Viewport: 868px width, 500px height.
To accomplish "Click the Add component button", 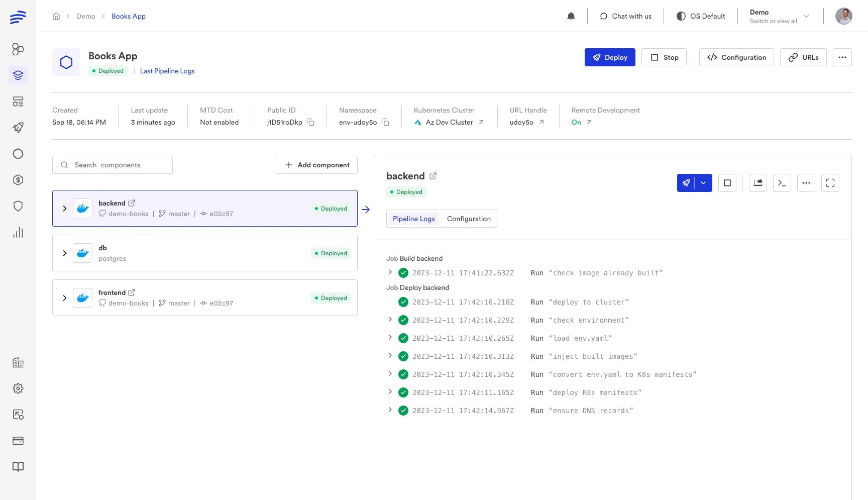I will (316, 165).
